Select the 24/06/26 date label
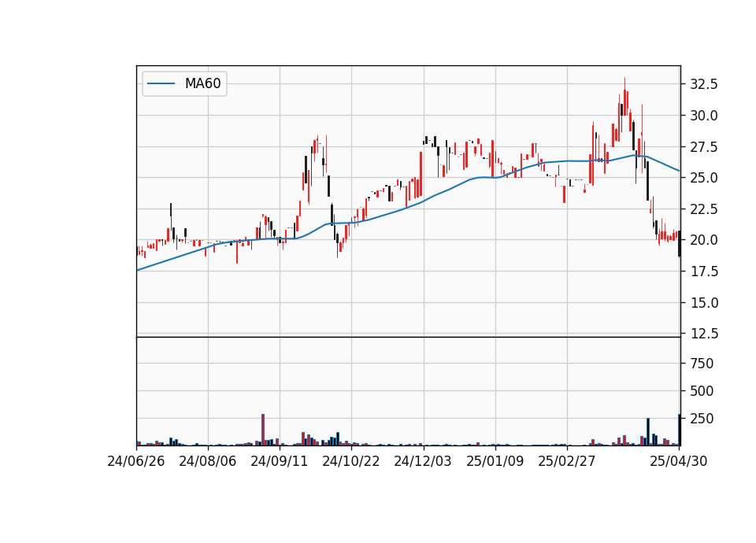 pos(136,461)
